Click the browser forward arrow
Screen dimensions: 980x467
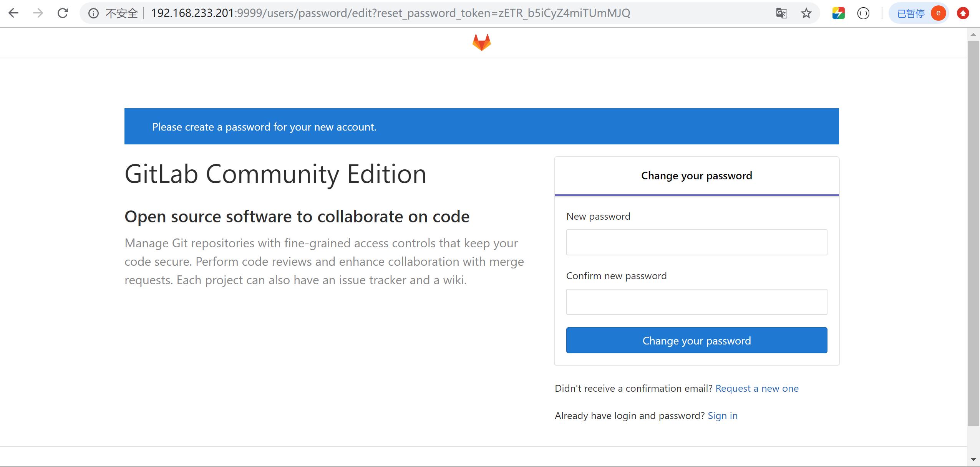[x=38, y=13]
